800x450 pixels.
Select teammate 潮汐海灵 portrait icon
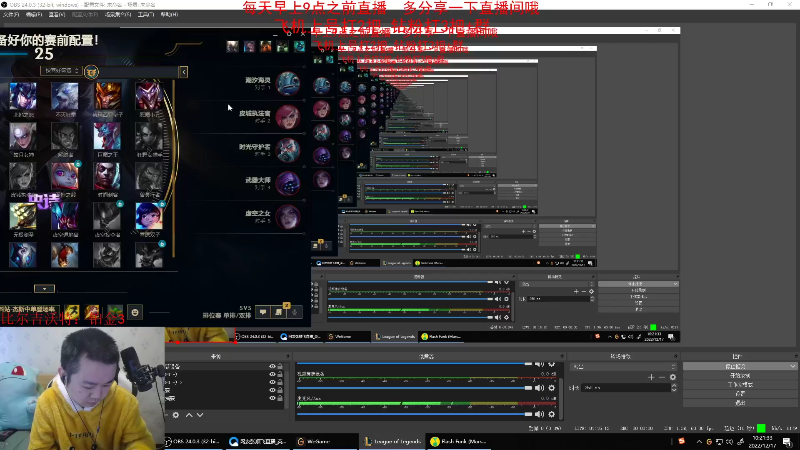coord(288,84)
